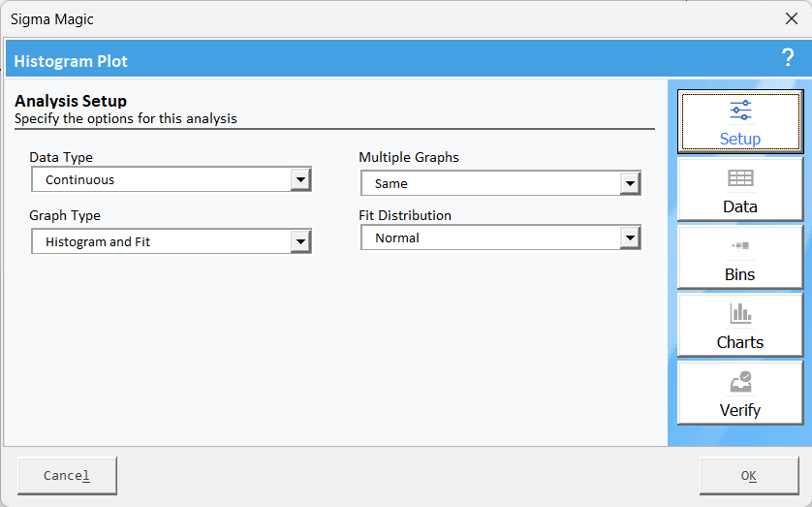This screenshot has height=507, width=812.
Task: Close the Sigma Magic dialog window
Action: click(792, 18)
